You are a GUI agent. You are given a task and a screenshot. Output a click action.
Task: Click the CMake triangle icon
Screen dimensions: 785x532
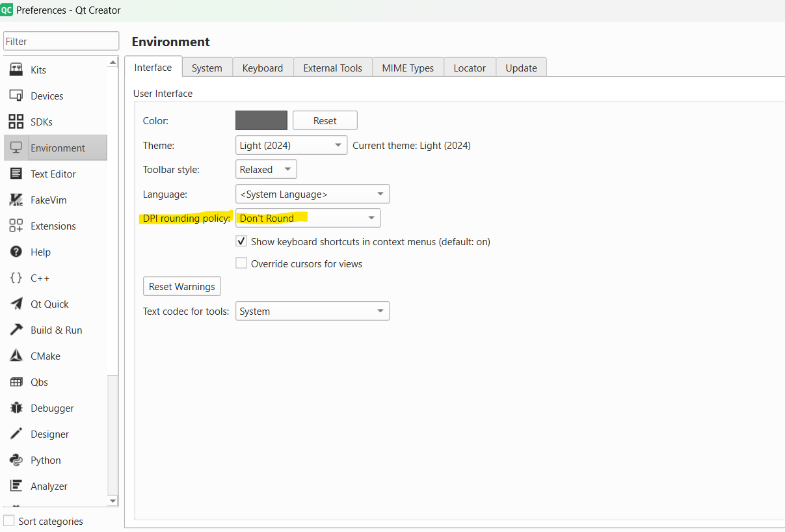16,356
